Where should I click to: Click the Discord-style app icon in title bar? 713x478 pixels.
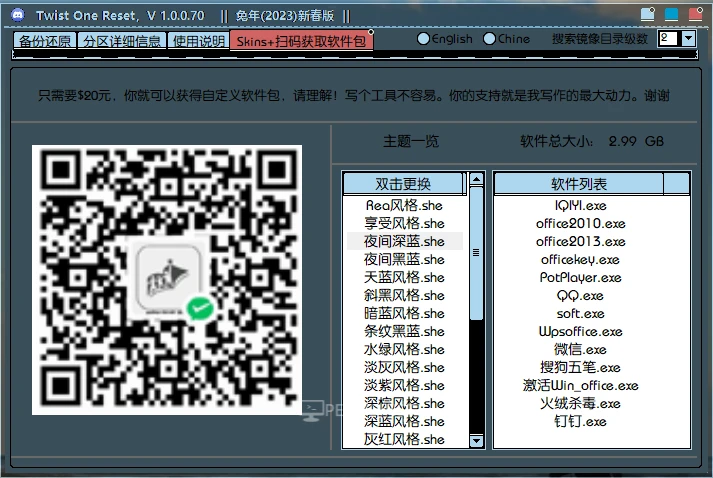tap(18, 15)
